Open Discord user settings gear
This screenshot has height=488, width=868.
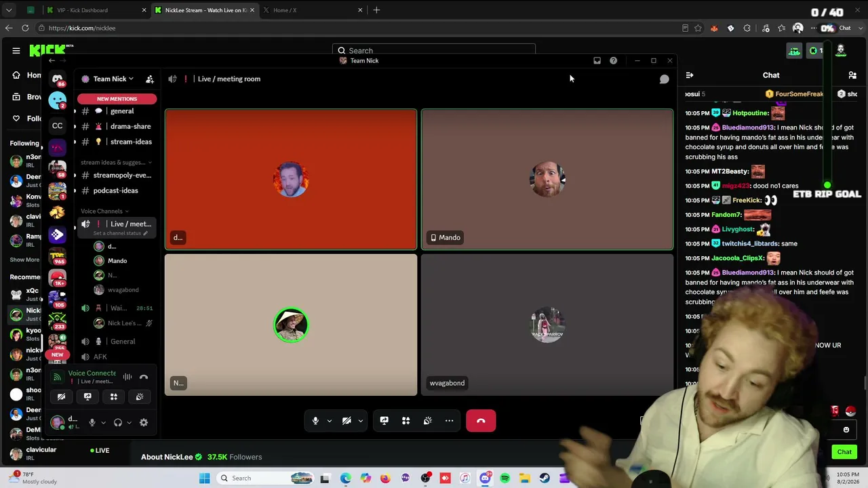[x=144, y=422]
